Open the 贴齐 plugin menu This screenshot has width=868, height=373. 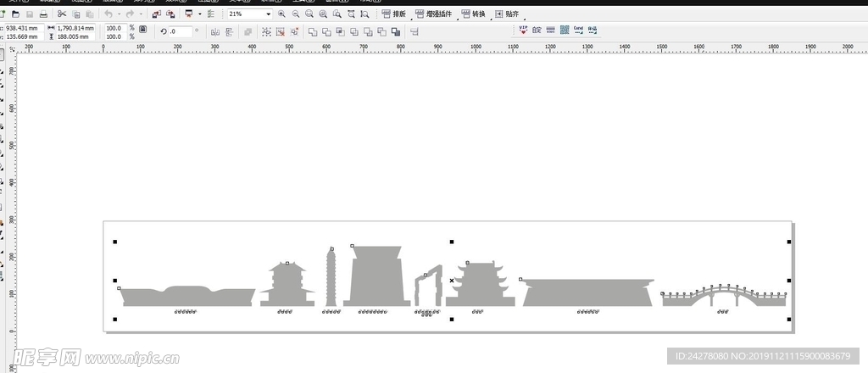(507, 14)
